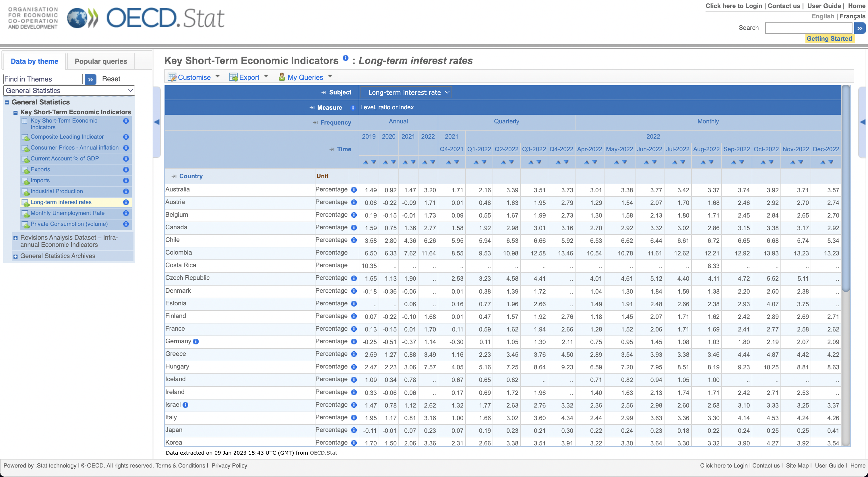868x477 pixels.
Task: Expand General Statistics Archives node
Action: point(15,256)
